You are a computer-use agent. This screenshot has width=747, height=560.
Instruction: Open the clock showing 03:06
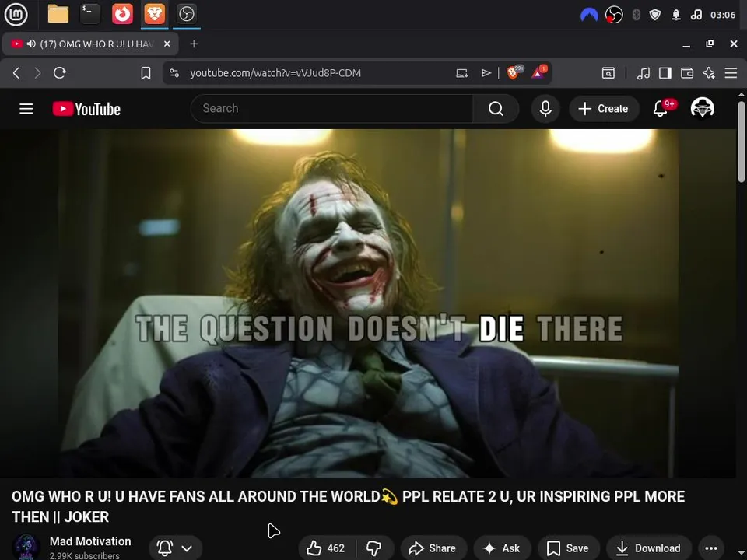pyautogui.click(x=723, y=16)
